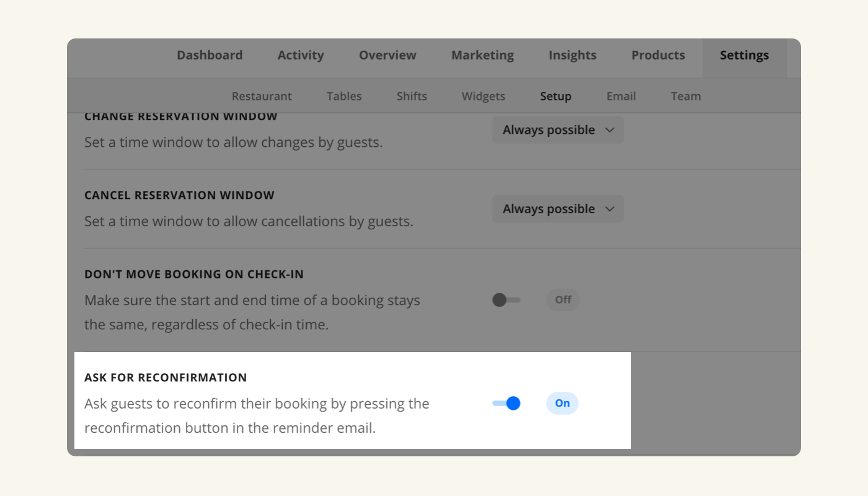Open the Dashboard tab
This screenshot has height=496, width=868.
pos(210,55)
